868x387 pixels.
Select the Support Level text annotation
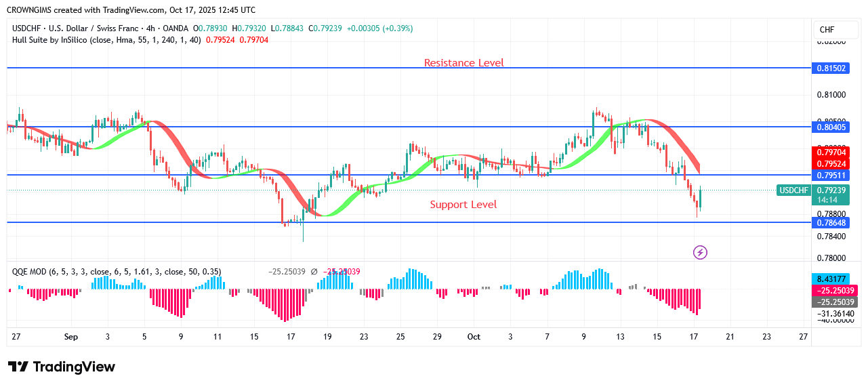point(463,205)
